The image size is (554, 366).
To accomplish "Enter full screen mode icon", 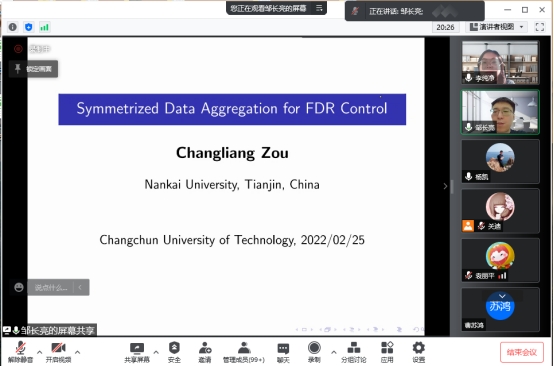I will coord(540,27).
